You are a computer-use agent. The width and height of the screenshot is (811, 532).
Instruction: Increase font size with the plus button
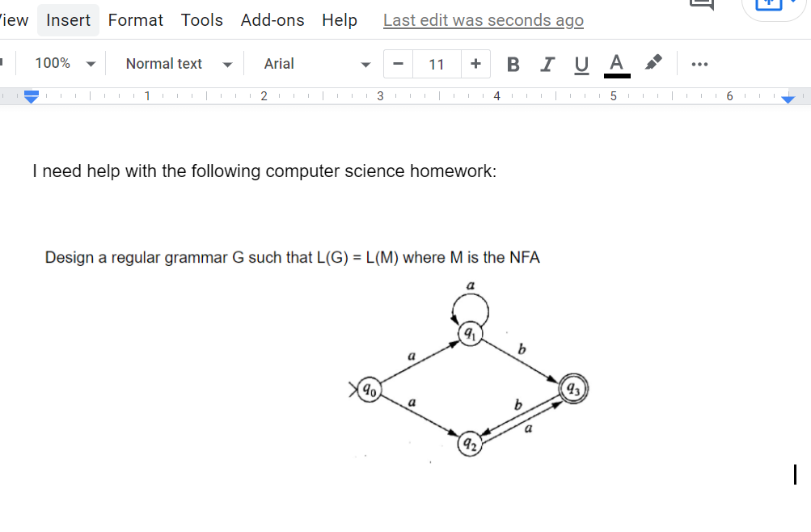[475, 63]
